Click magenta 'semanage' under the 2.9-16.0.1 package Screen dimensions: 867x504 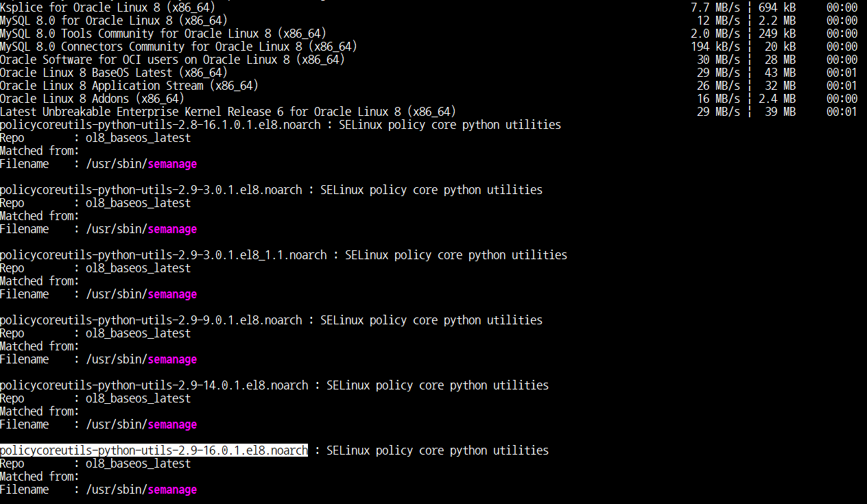(173, 490)
